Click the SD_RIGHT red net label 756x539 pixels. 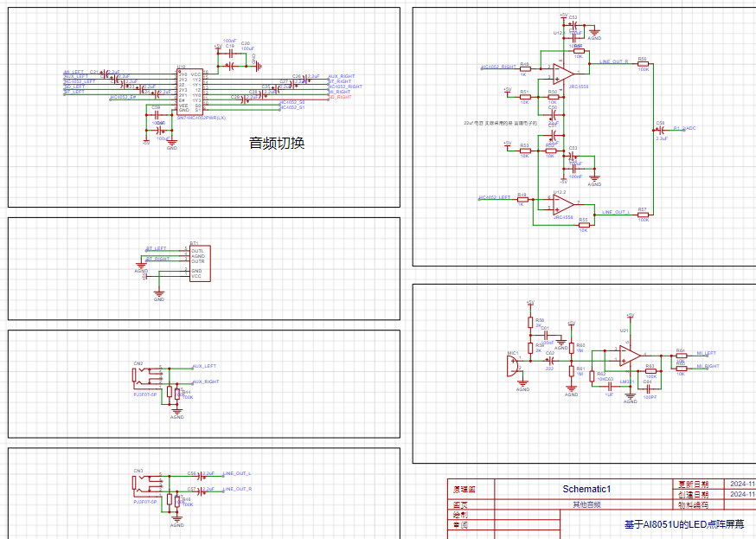click(x=341, y=98)
